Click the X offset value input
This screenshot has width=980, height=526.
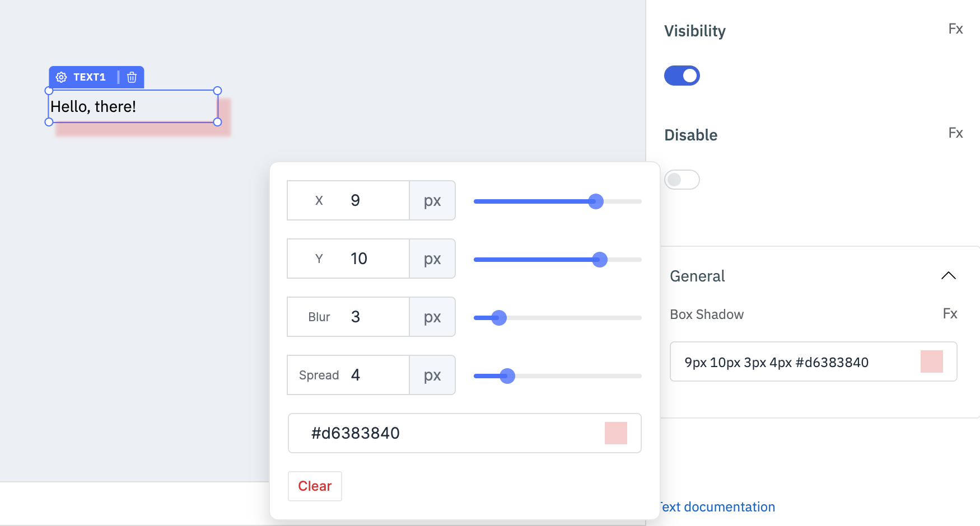coord(370,200)
